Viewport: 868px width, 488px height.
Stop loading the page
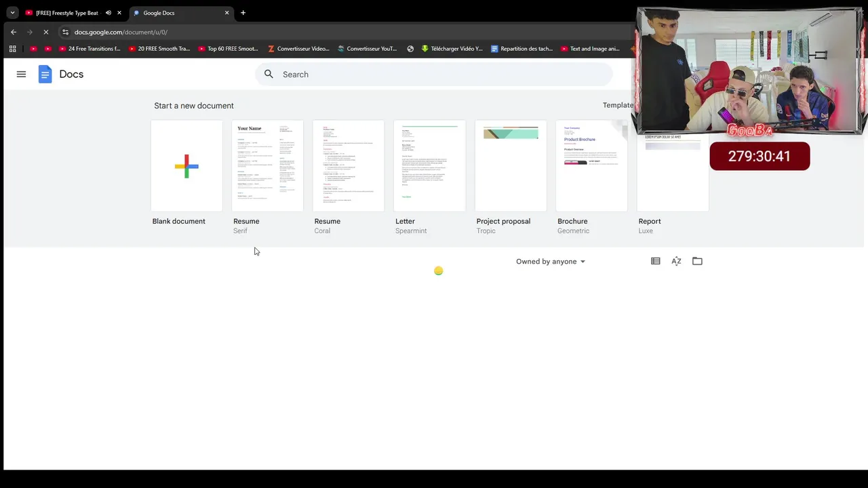click(x=46, y=32)
